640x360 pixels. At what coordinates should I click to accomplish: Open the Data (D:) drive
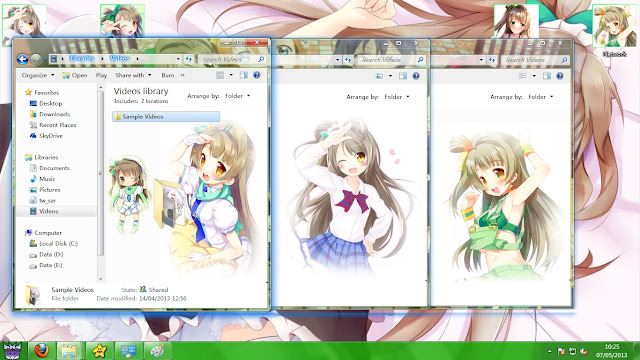click(x=46, y=254)
